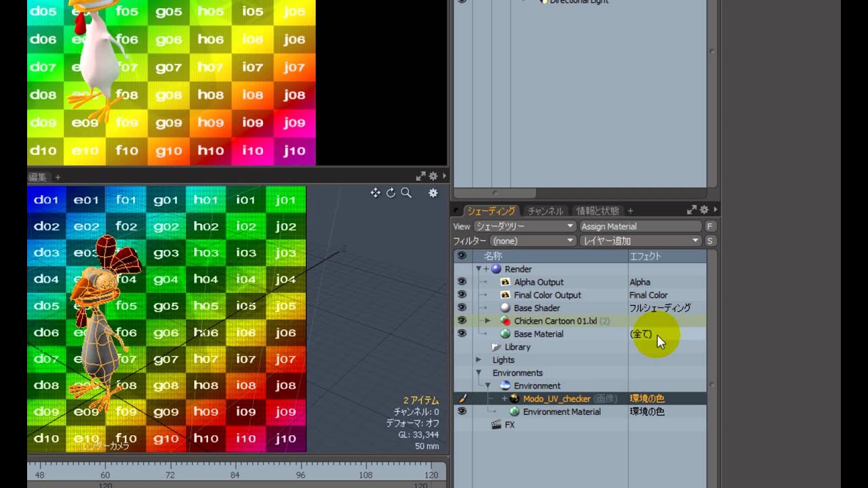Expand the Chicken Cartoon 01.lxl group
868x488 pixels.
487,321
